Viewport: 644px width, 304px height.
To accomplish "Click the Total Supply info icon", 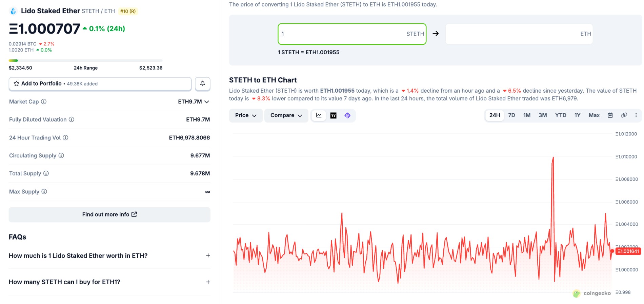I will pyautogui.click(x=46, y=173).
